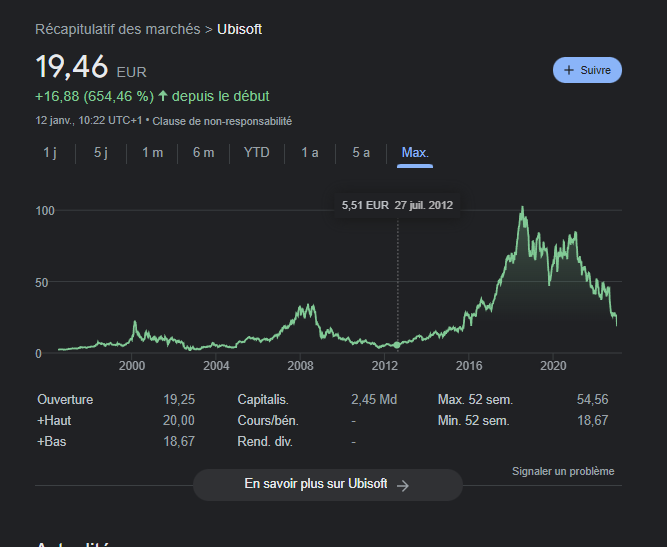
Task: Select the '5 a' time range tab
Action: click(361, 152)
